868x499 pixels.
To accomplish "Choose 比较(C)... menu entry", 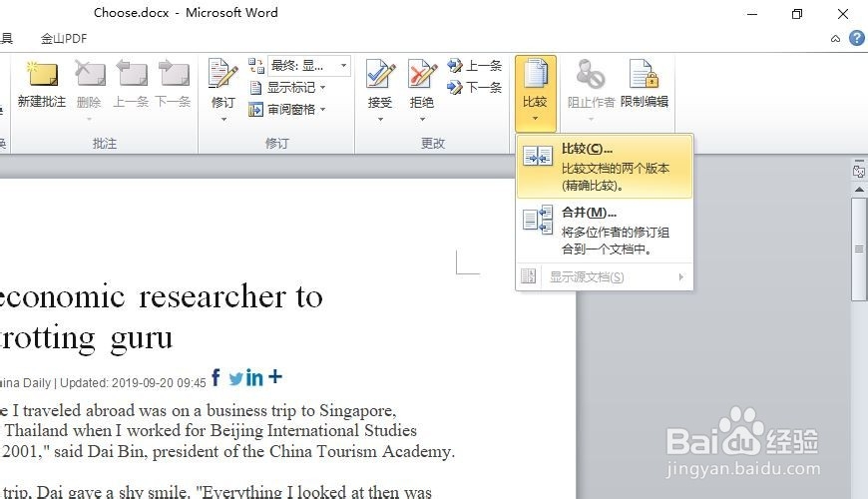I will pos(604,167).
